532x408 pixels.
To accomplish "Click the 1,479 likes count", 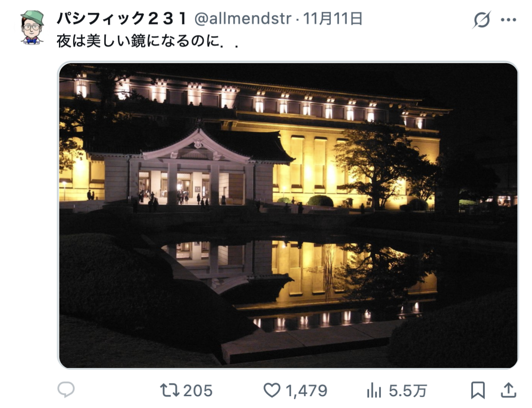I will click(306, 391).
